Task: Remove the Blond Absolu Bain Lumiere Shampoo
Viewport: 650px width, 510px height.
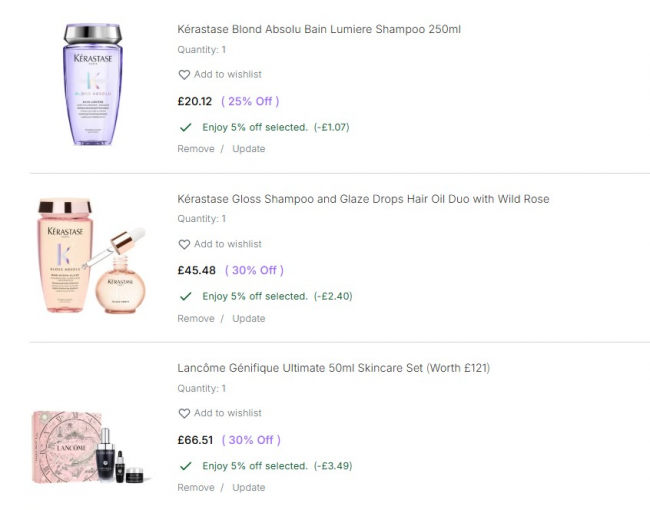Action: click(x=196, y=149)
